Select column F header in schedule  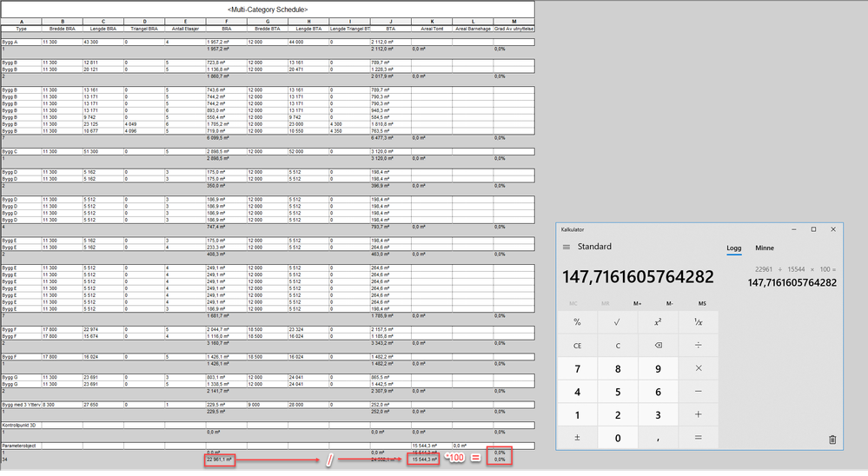[227, 22]
